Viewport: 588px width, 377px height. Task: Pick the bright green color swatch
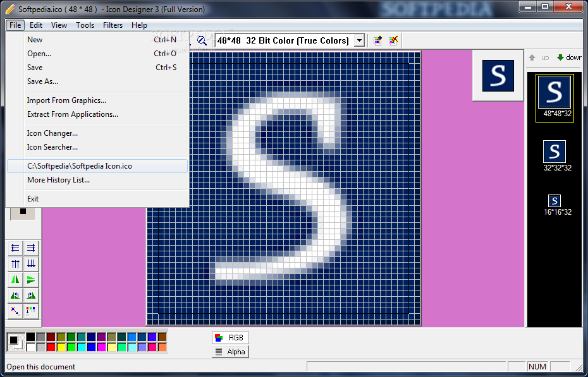pyautogui.click(x=71, y=347)
